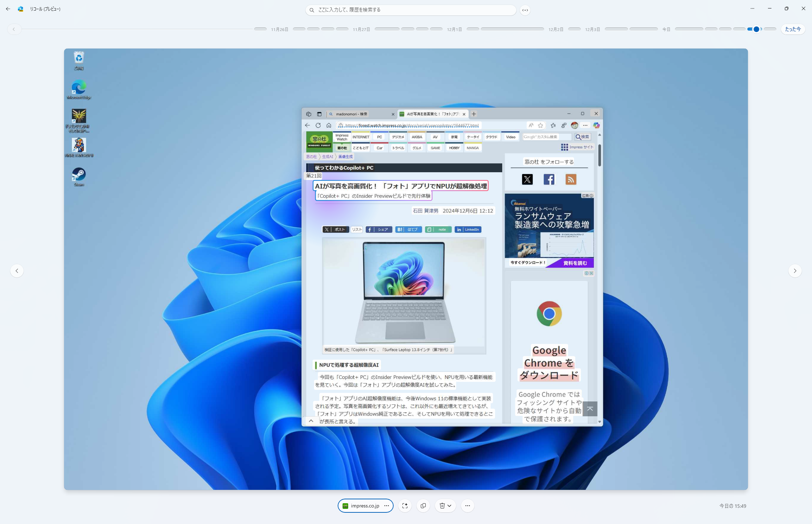Screen dimensions: 812x524
Task: Open the Recall title bar more options menu
Action: tap(752, 8)
